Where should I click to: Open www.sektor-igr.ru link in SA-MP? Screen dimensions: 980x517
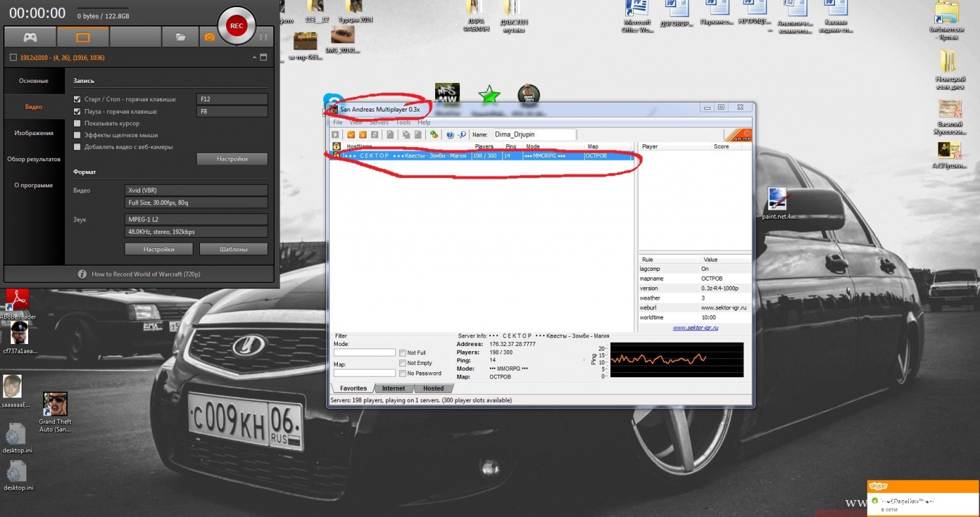695,328
